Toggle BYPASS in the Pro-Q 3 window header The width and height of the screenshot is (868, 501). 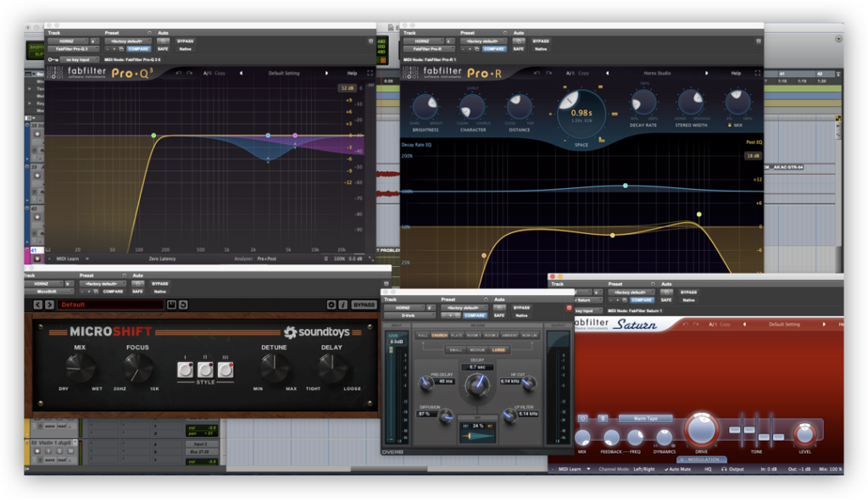tap(186, 41)
